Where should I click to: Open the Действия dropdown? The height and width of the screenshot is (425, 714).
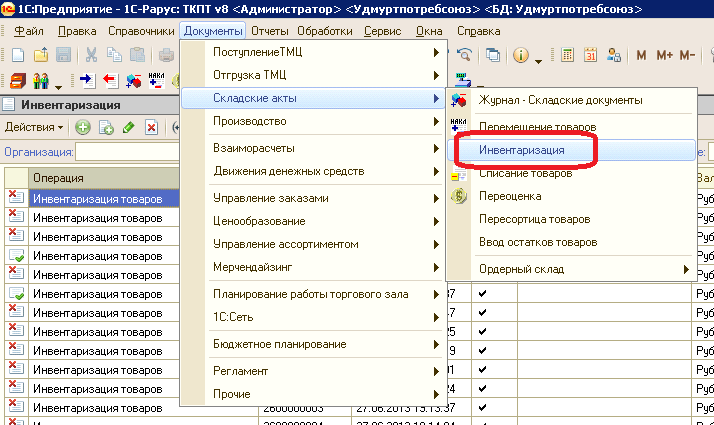pyautogui.click(x=34, y=127)
